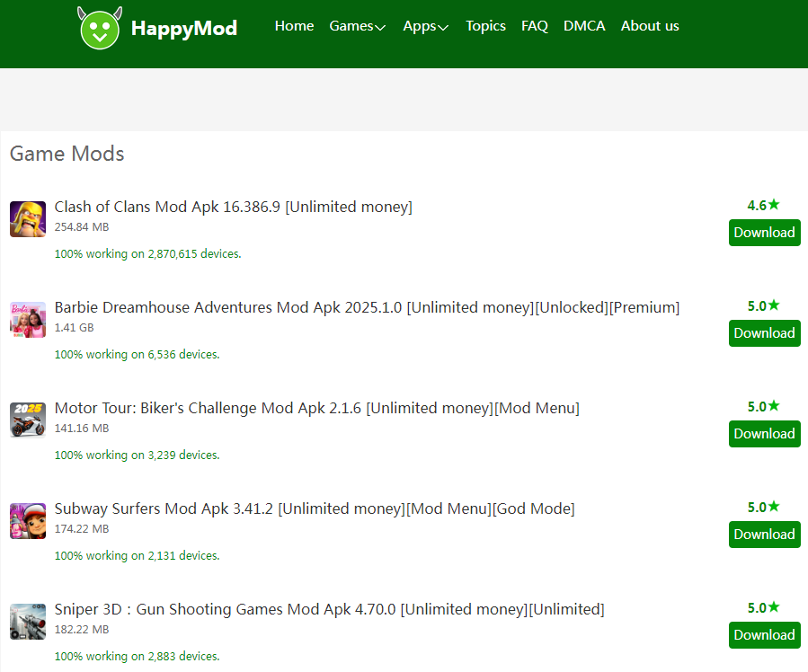Viewport: 808px width, 672px height.
Task: Click the HappyMod green smiley logo
Action: point(100,28)
